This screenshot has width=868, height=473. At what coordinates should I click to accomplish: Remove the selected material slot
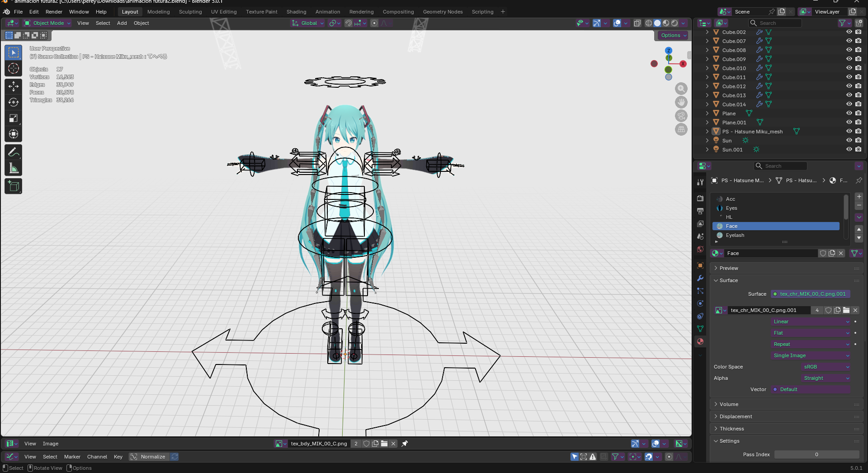859,206
